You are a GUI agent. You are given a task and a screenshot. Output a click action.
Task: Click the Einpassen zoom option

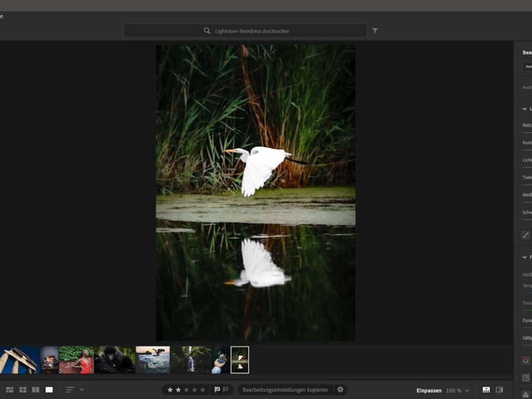tap(429, 391)
